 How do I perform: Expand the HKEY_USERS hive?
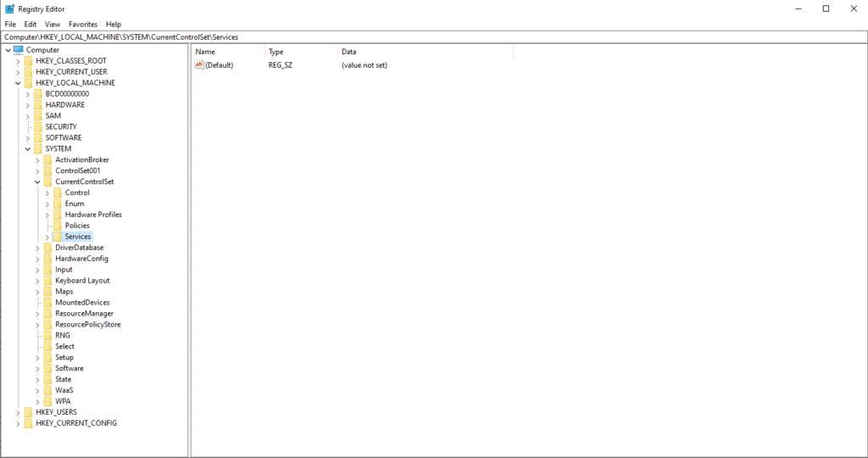point(17,412)
